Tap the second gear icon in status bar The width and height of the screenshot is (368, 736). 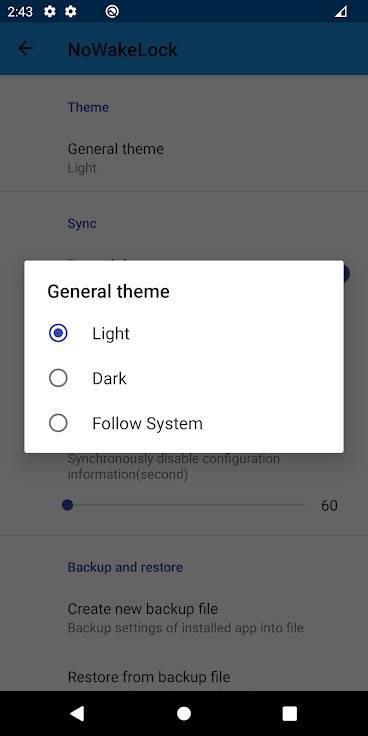[x=70, y=11]
